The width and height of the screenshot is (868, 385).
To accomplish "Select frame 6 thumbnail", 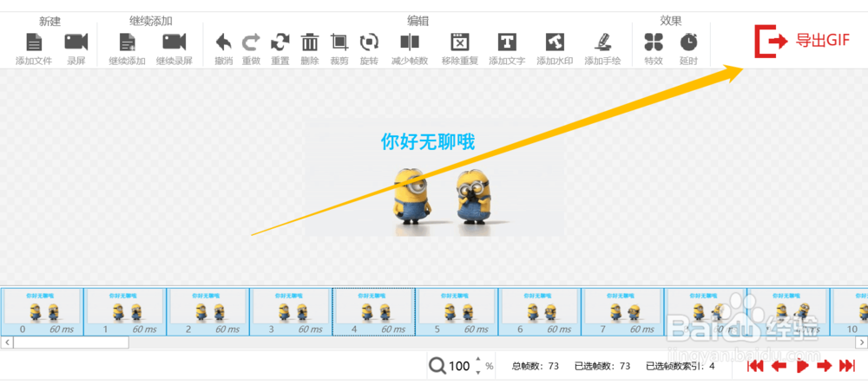I will click(x=540, y=311).
